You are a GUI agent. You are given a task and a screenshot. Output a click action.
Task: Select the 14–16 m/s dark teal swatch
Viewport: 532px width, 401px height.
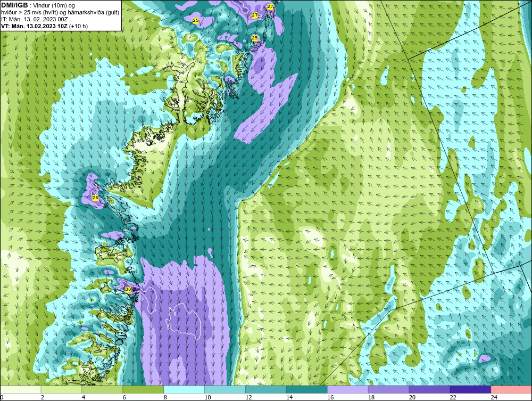[x=307, y=389]
